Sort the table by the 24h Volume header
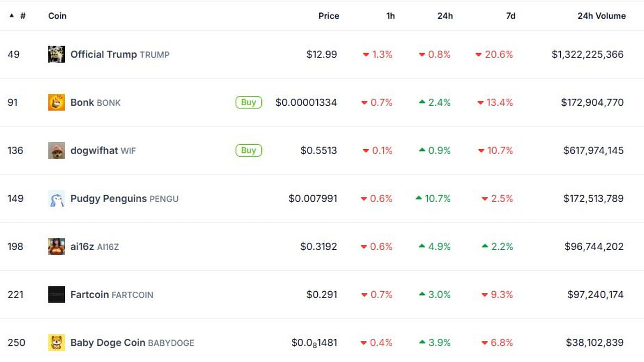The image size is (644, 362). [x=601, y=16]
